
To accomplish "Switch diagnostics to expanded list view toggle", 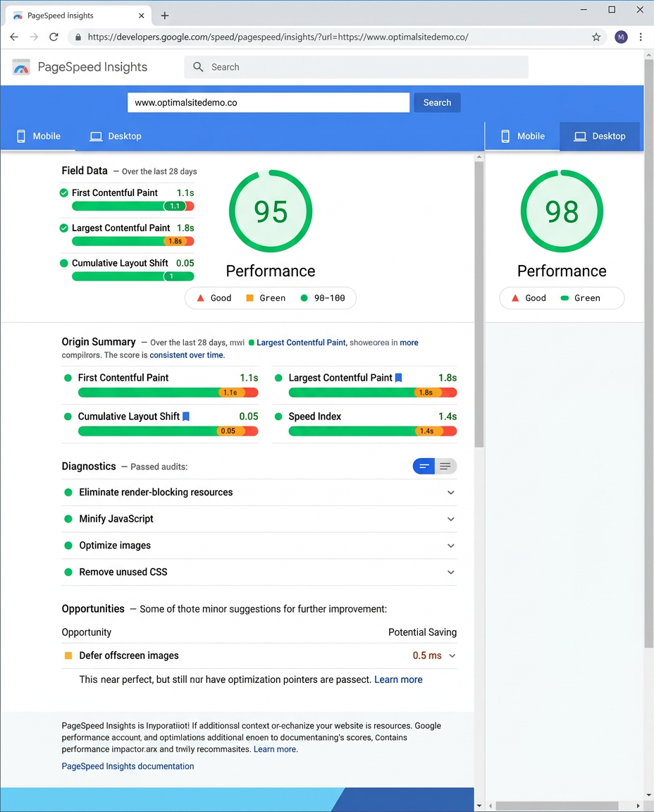I will pos(445,466).
